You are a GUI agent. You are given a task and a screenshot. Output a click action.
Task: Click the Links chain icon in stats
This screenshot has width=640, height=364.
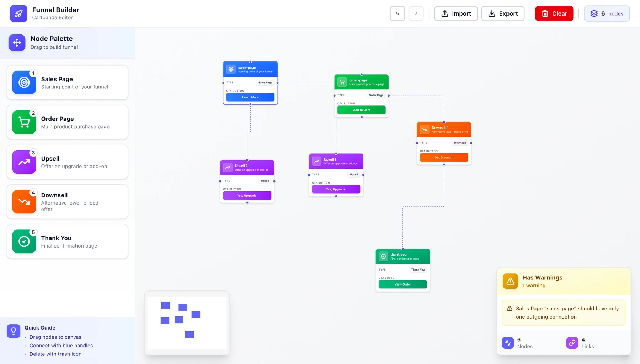572,343
